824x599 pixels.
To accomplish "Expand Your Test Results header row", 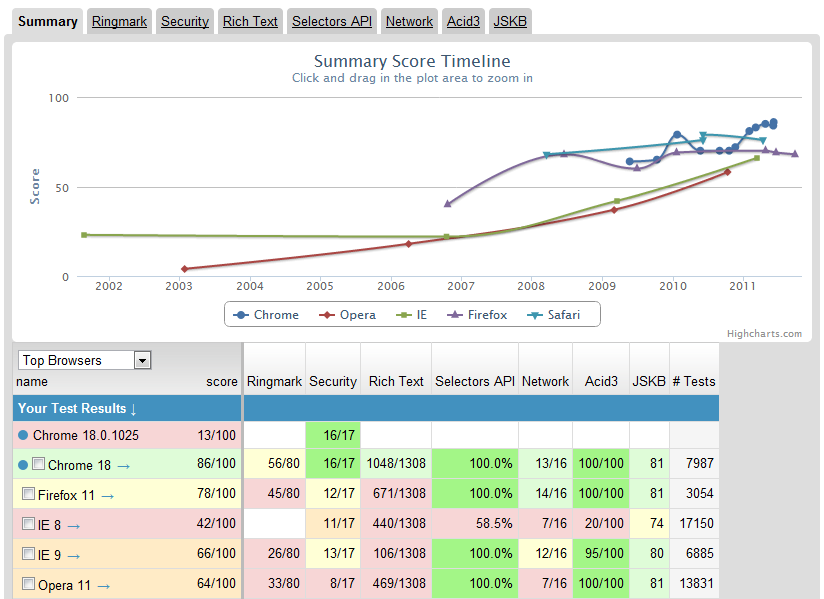I will pos(78,408).
